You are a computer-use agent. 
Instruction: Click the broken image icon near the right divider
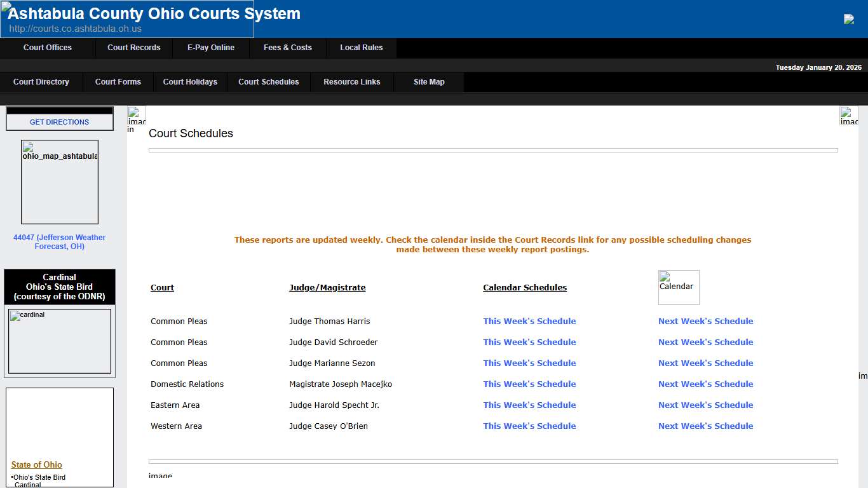point(850,116)
